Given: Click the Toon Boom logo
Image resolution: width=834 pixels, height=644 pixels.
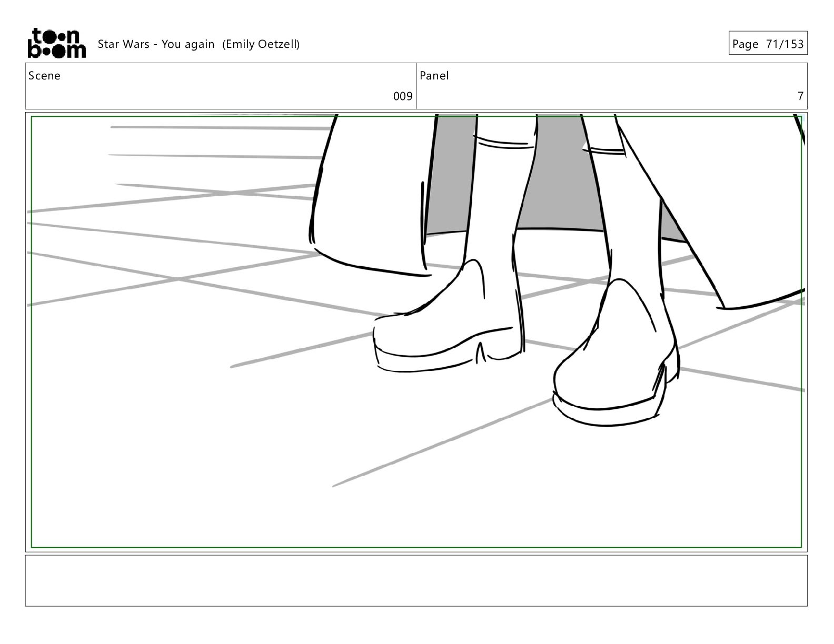Looking at the screenshot, I should click(56, 43).
